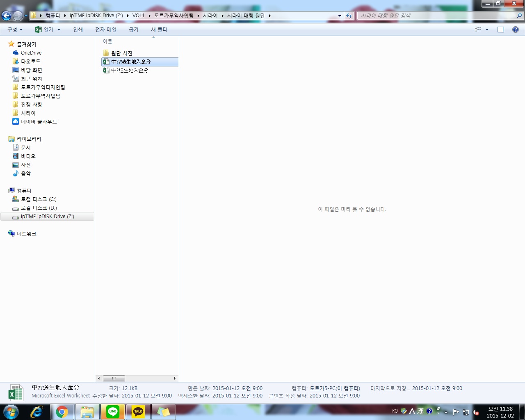Select ipTIME ipDISK Drive (Z:) in sidebar
This screenshot has height=420, width=525.
[48, 217]
